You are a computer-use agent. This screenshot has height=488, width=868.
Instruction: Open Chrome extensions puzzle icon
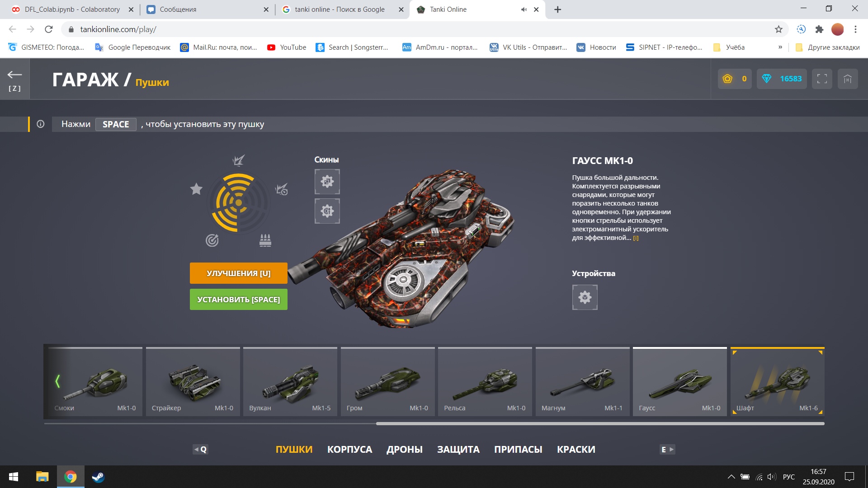(x=819, y=29)
